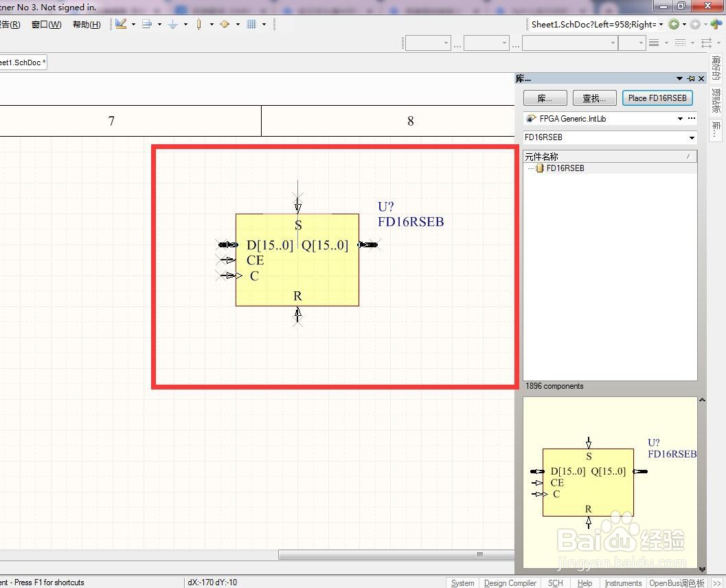Open home page navigation icon
Viewport: 726px width, 588px height.
coord(716,24)
